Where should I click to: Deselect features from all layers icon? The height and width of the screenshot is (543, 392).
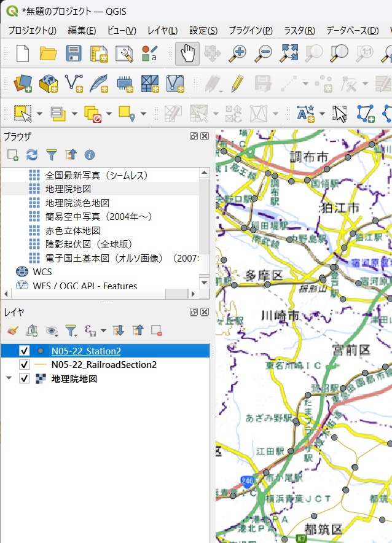93,114
